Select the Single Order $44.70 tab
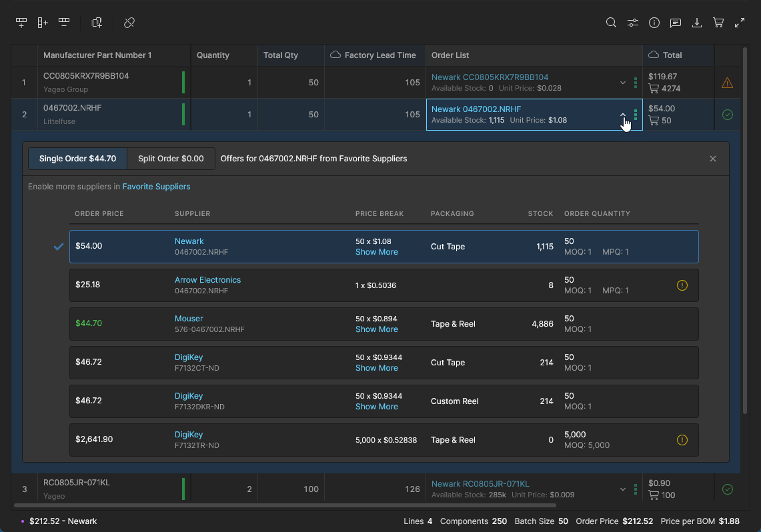 (77, 159)
